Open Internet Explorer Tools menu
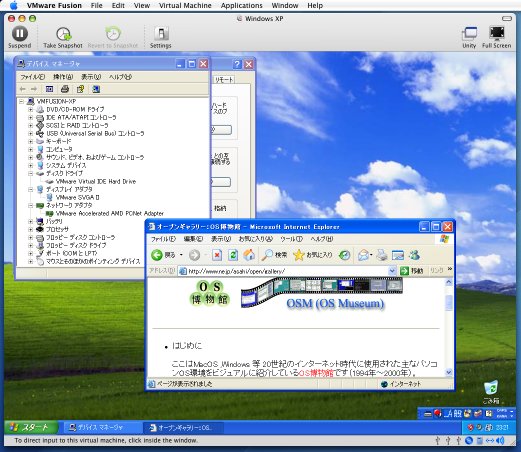521x452 pixels. (x=291, y=239)
